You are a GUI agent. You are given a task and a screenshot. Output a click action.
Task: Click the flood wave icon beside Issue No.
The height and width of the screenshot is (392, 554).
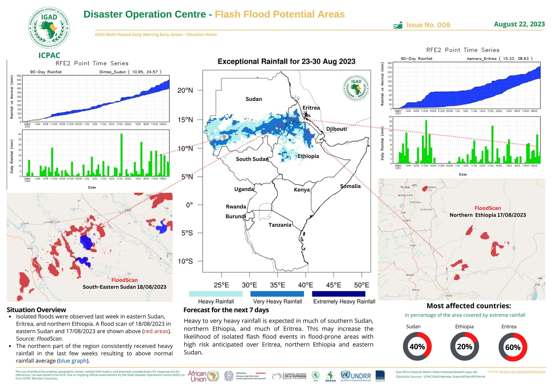pyautogui.click(x=398, y=25)
